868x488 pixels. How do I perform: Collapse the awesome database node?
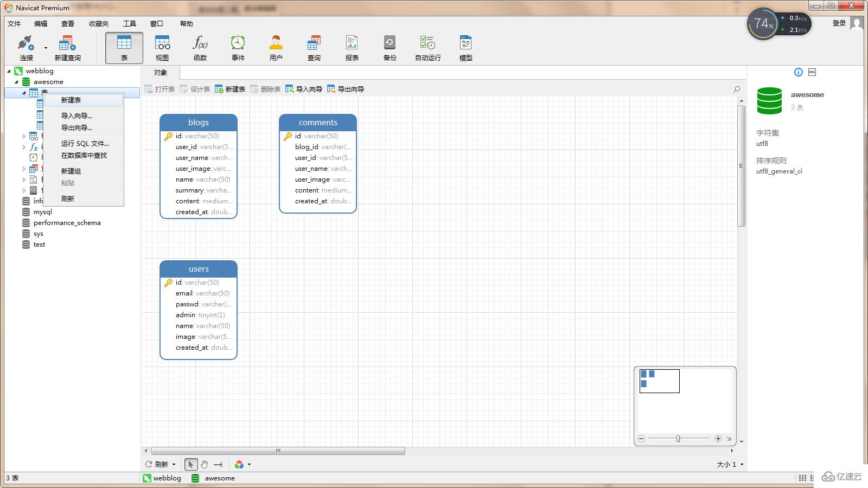tap(17, 82)
